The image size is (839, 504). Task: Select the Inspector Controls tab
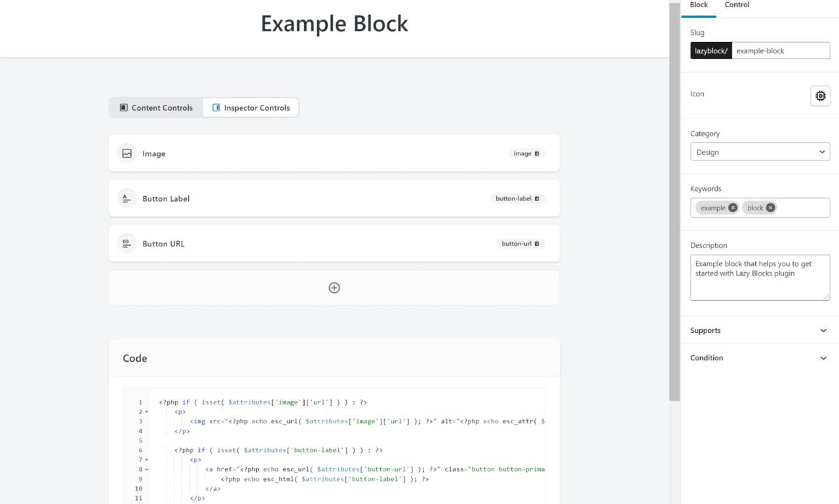pos(250,107)
